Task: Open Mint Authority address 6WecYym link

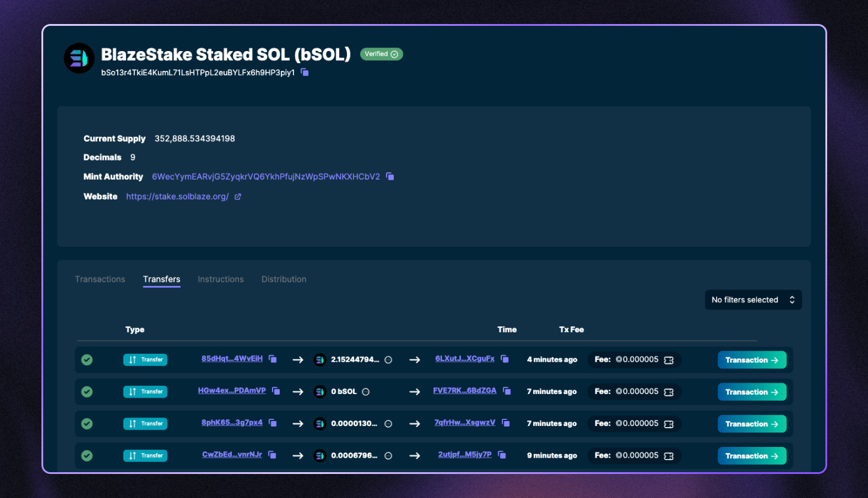Action: coord(266,177)
